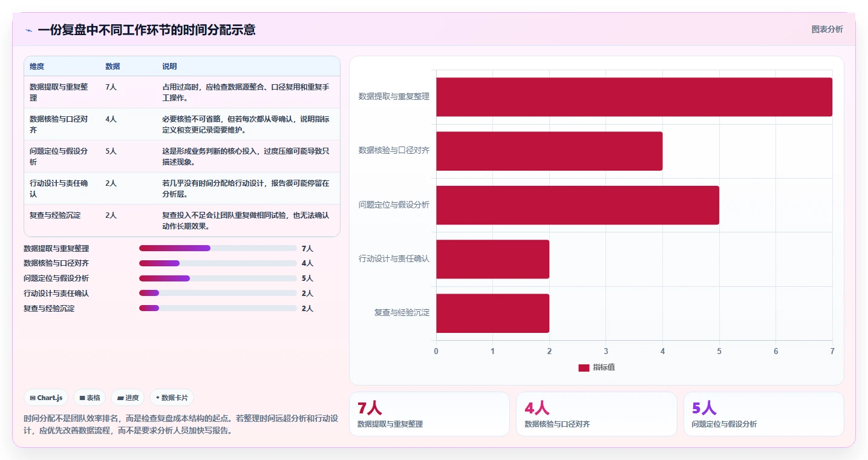Click the 数据核验与口径对齐 chart bar
Screen dimensions: 868x460
tap(549, 151)
